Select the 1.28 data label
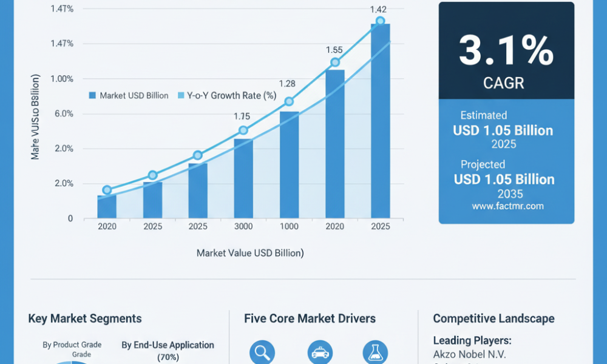 [287, 84]
